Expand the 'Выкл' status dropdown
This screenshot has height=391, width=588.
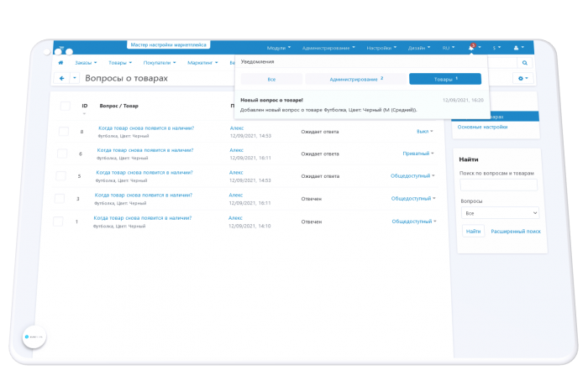tap(424, 132)
